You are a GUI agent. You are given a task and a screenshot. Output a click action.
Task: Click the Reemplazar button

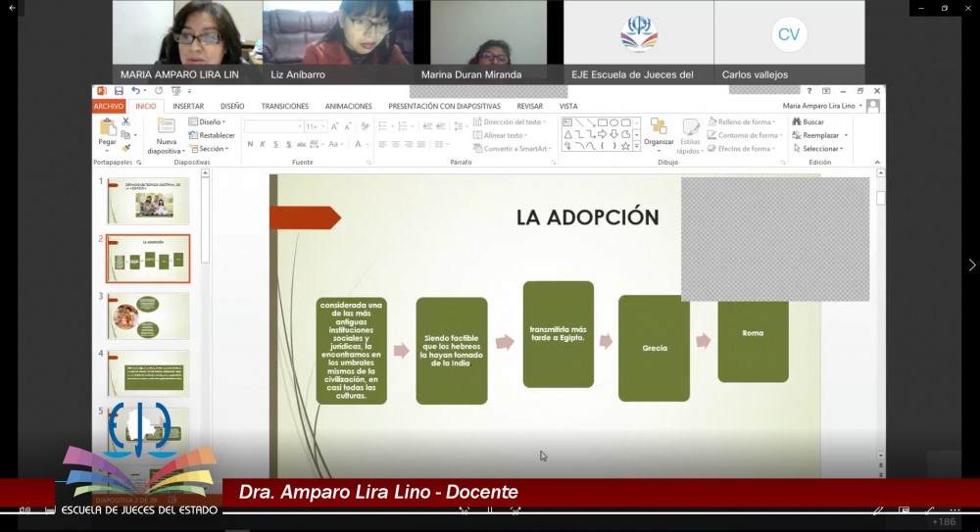(x=819, y=135)
